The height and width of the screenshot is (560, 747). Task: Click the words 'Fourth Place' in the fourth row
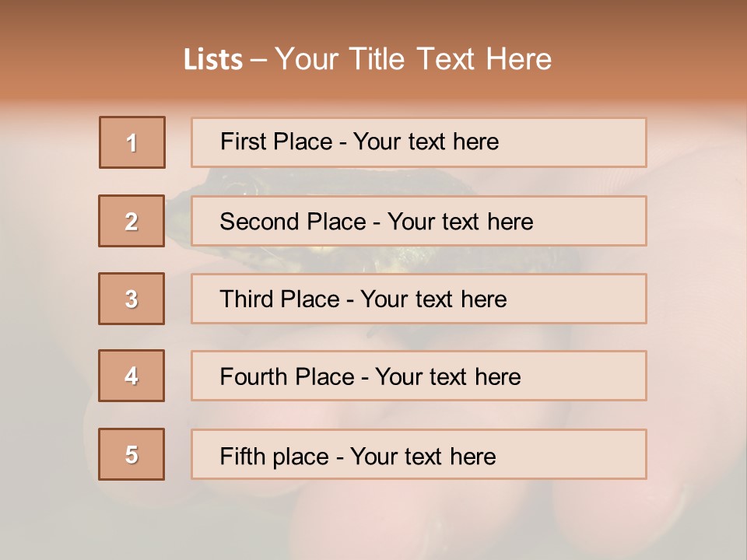pyautogui.click(x=287, y=376)
